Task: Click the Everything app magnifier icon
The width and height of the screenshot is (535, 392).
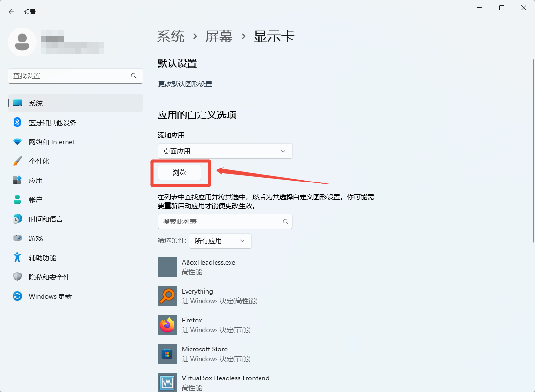Action: click(167, 296)
